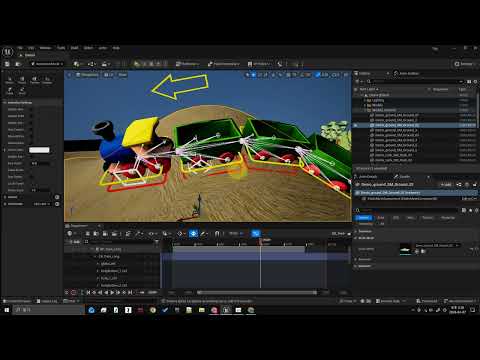Open Details panel settings gear
Viewport: 480px width, 360px height.
(476, 210)
